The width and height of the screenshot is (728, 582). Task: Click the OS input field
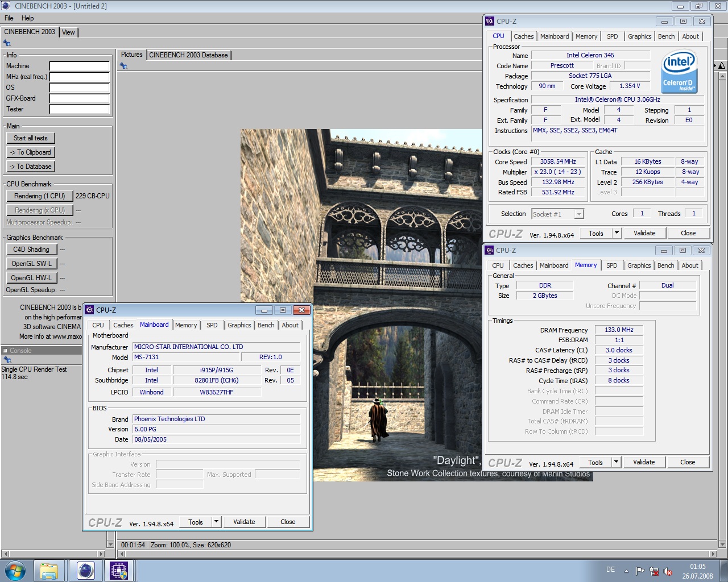tap(79, 88)
